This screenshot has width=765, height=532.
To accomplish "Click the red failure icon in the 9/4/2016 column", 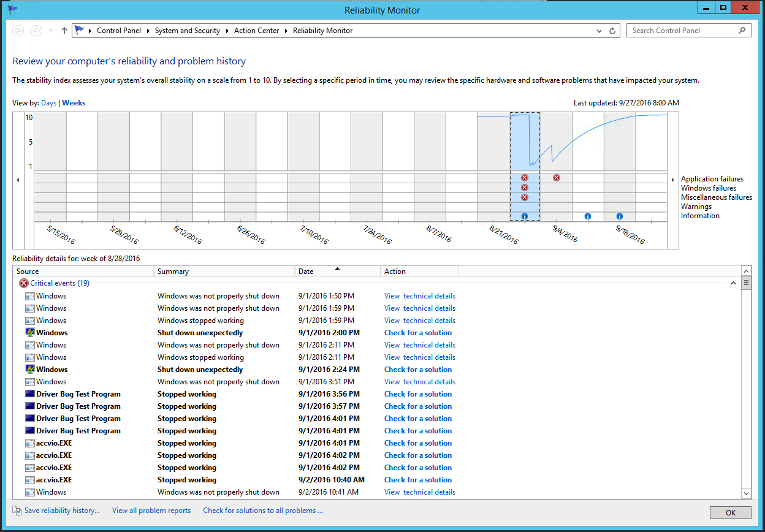I will pos(556,178).
